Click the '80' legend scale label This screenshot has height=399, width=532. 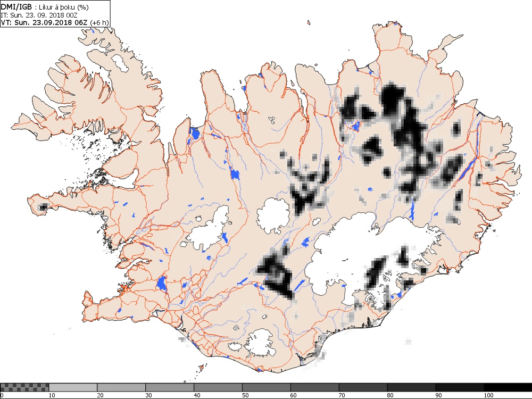pos(390,395)
